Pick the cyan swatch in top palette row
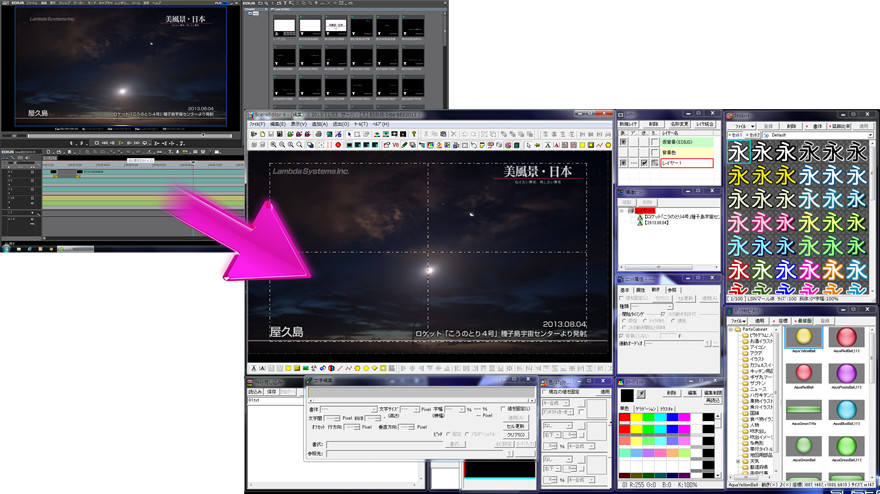Screen dimensions: 880x494 (661, 417)
